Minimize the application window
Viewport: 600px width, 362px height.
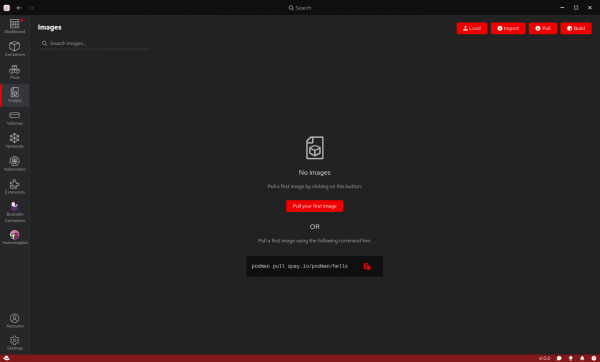click(x=562, y=8)
